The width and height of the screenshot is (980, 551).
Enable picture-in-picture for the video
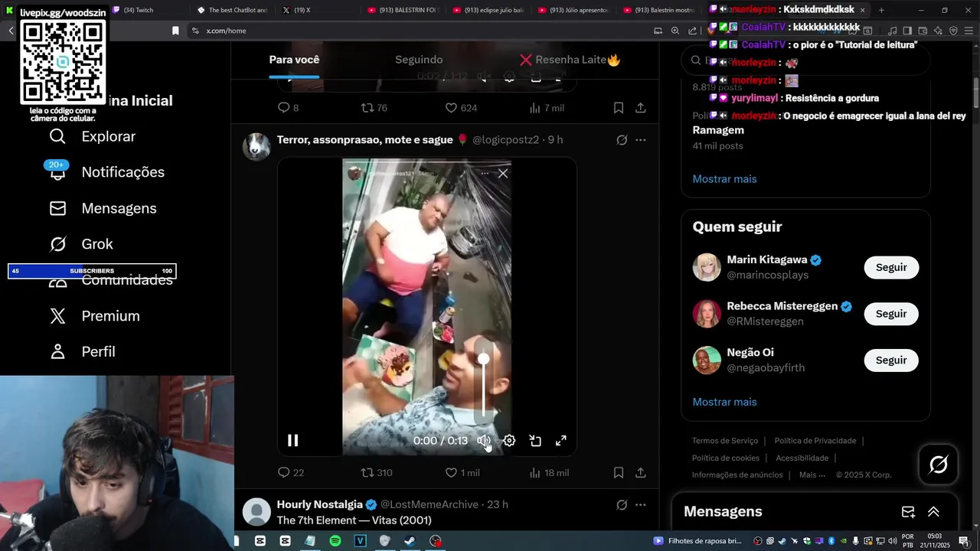coord(535,441)
